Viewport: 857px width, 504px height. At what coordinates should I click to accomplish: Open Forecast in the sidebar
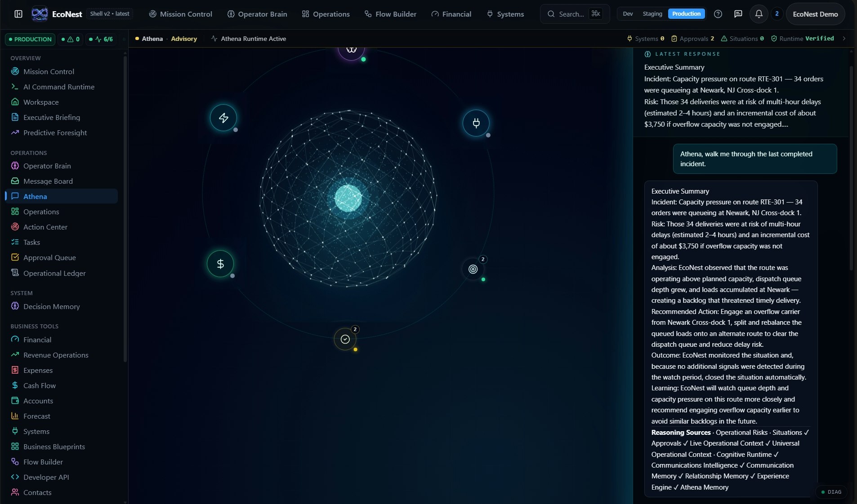(x=62, y=416)
